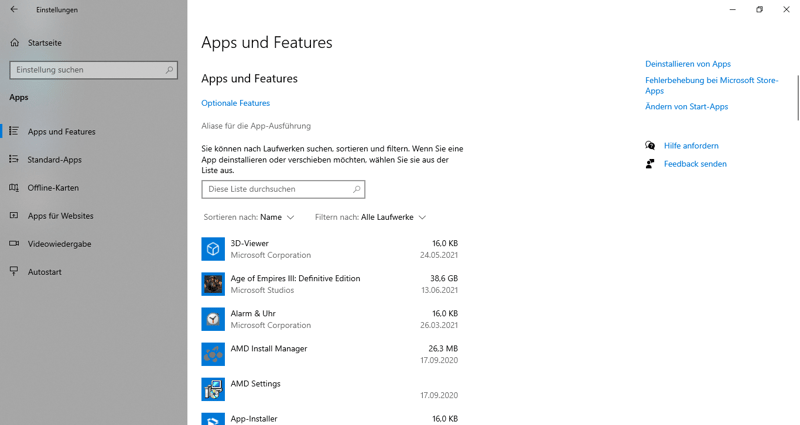Screen dimensions: 800x425
Task: Click date 24.05.2021
Action: pyautogui.click(x=438, y=255)
